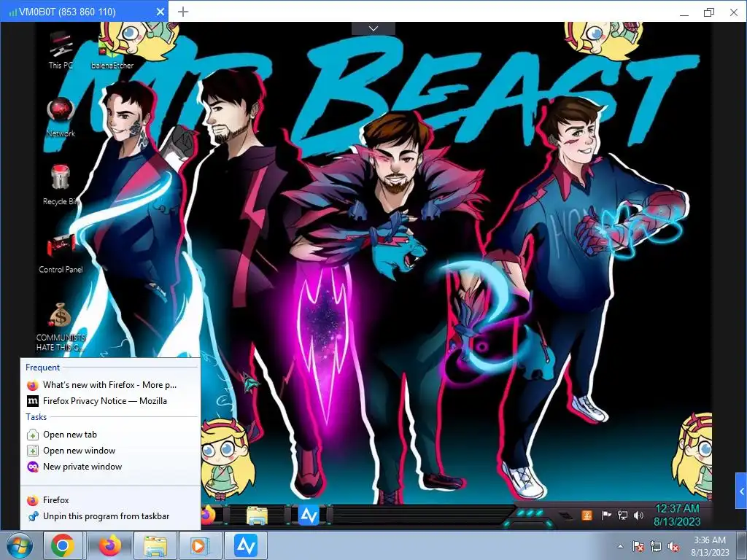This screenshot has height=560, width=747.
Task: Click the AnyDesk button in local taskbar
Action: [246, 545]
